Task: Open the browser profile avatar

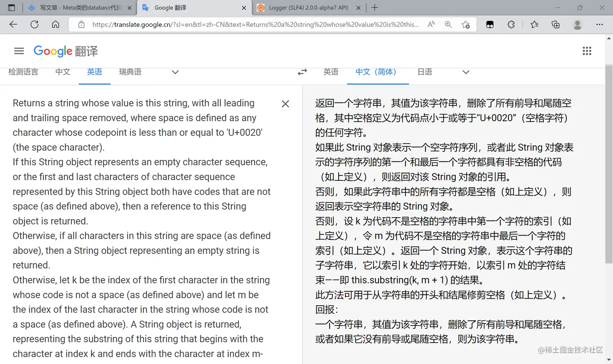Action: pos(577,24)
